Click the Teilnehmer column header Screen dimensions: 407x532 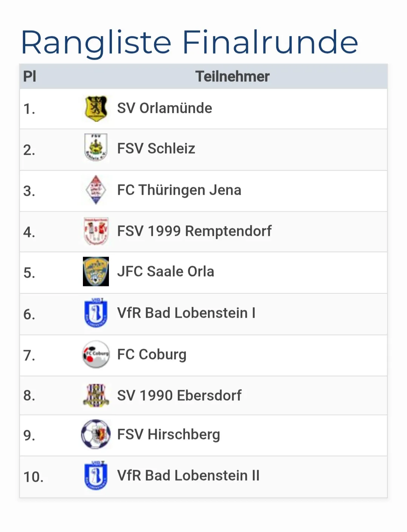[x=232, y=77]
